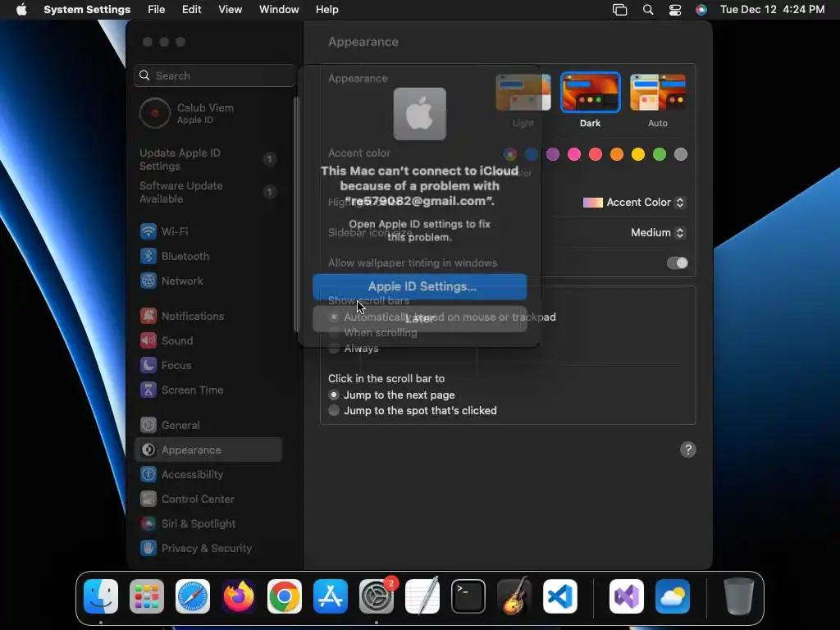Launch Visual Studio Code from the Dock

pyautogui.click(x=559, y=596)
